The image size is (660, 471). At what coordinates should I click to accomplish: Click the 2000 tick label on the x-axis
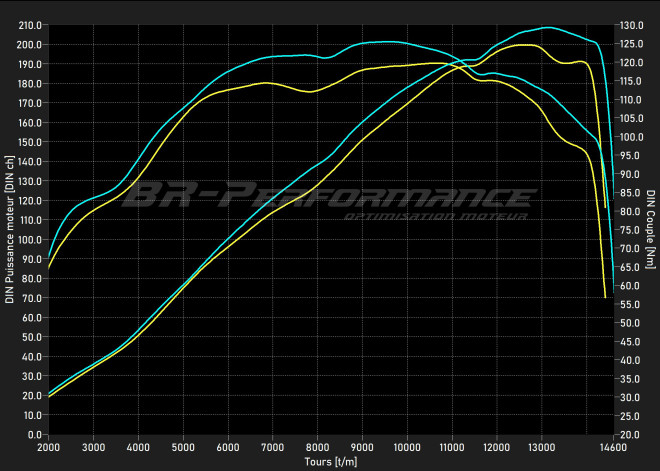pyautogui.click(x=48, y=447)
